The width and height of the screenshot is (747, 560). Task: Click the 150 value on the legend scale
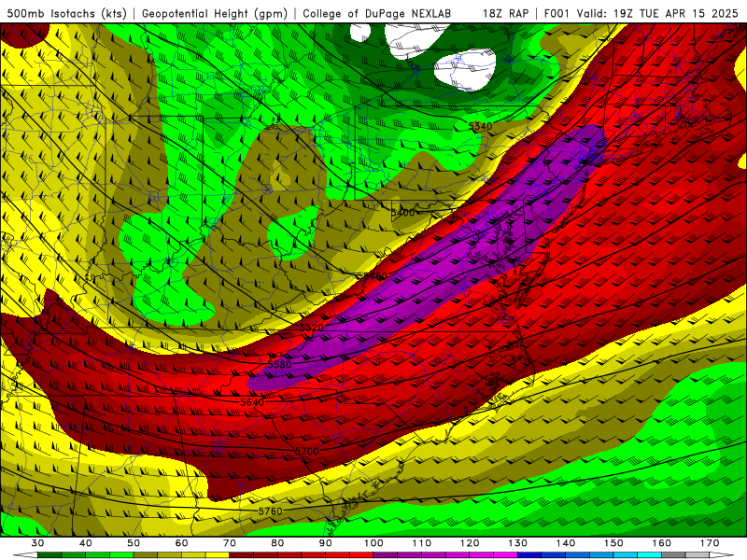[x=614, y=543]
